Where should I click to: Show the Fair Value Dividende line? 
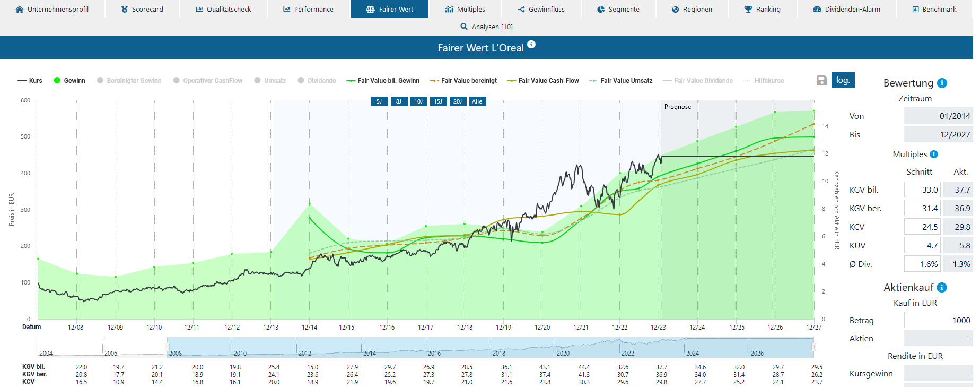pos(698,81)
